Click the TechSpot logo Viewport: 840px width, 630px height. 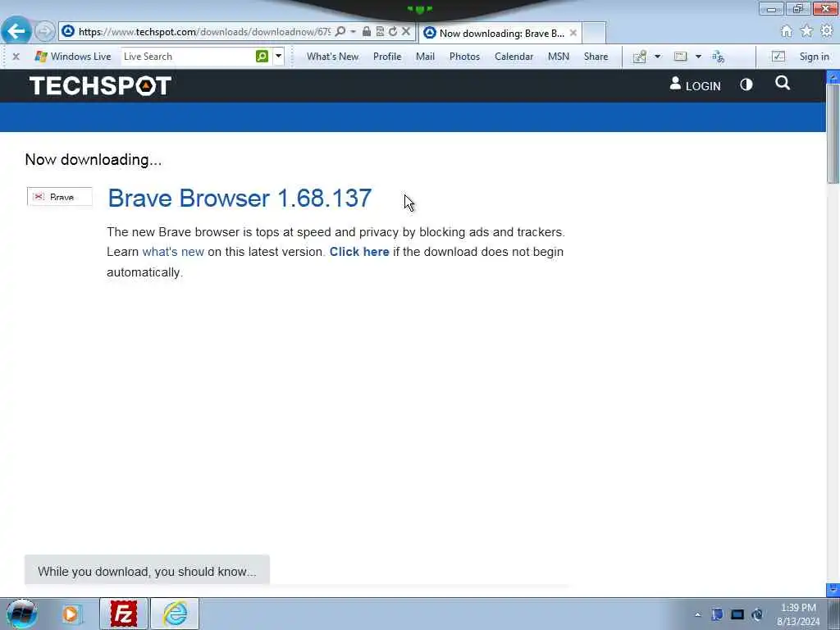(100, 85)
